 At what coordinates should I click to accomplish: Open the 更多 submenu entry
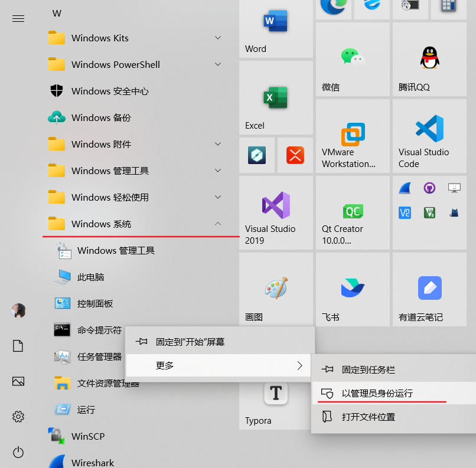(x=219, y=365)
